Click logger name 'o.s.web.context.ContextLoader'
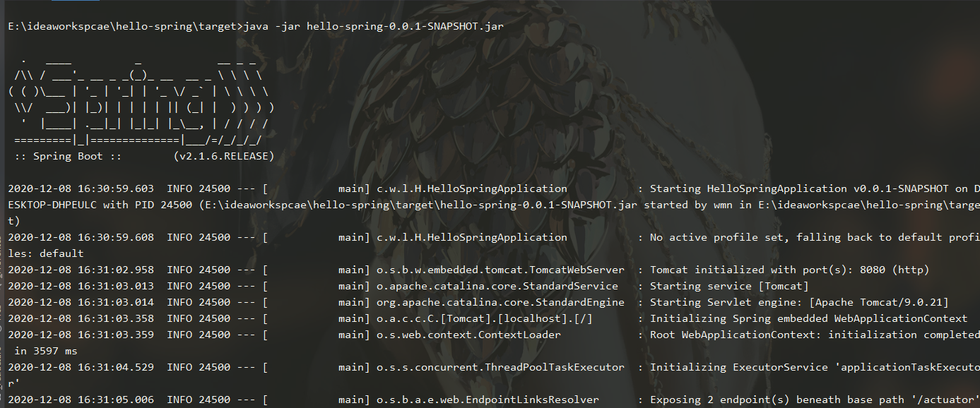Viewport: 980px width, 408px height. pyautogui.click(x=468, y=335)
